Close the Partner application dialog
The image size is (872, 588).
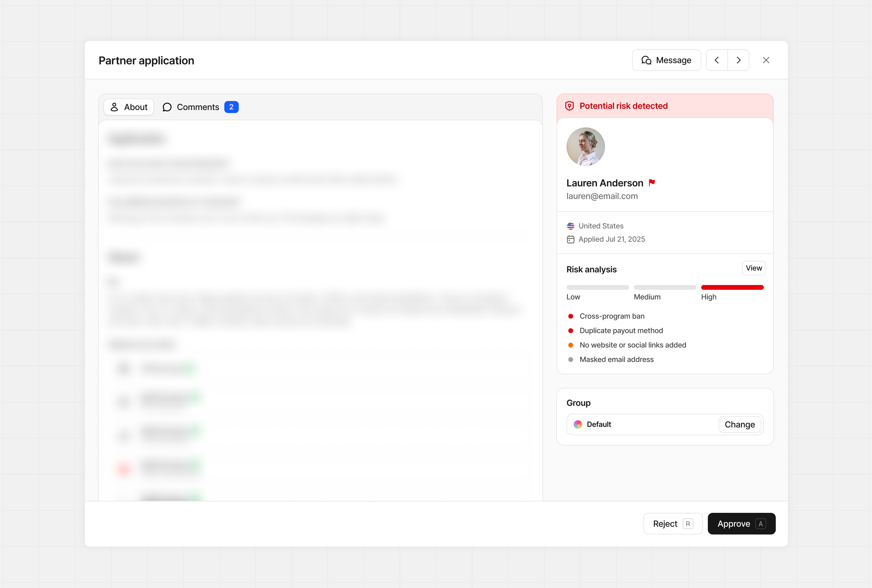[x=766, y=60]
